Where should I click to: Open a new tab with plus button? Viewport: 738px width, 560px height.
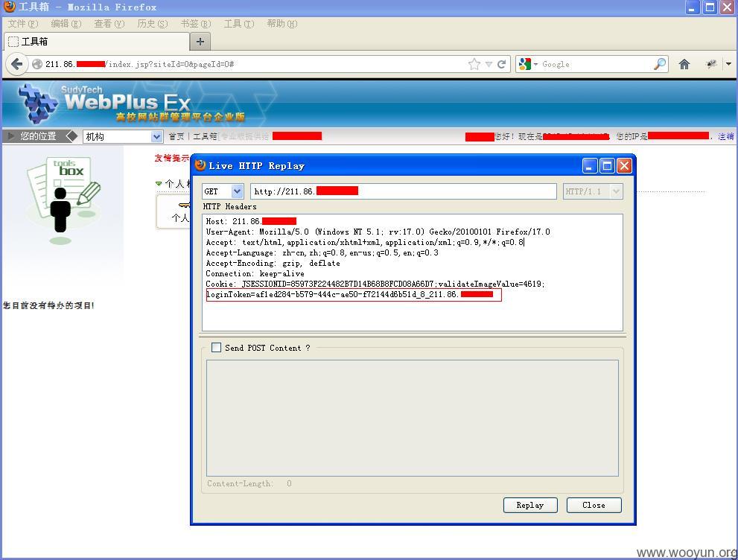click(200, 42)
